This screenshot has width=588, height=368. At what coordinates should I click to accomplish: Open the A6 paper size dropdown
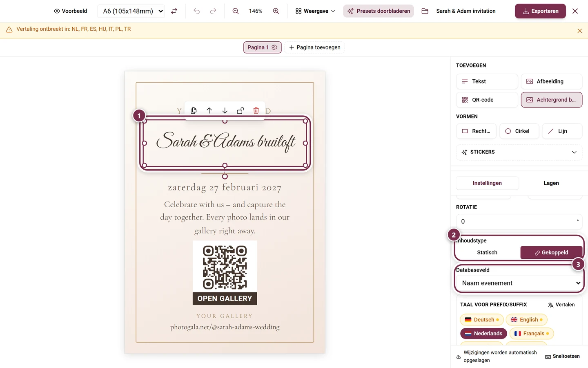click(x=131, y=11)
